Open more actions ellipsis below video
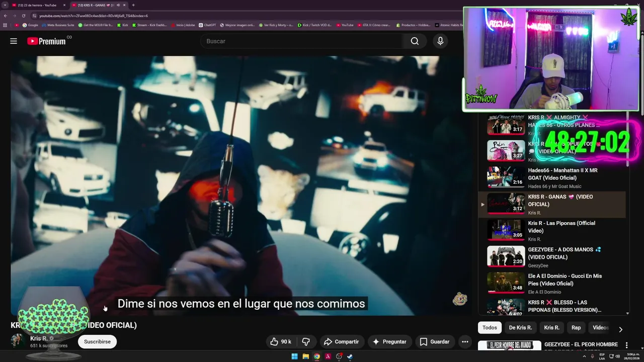 (x=465, y=342)
